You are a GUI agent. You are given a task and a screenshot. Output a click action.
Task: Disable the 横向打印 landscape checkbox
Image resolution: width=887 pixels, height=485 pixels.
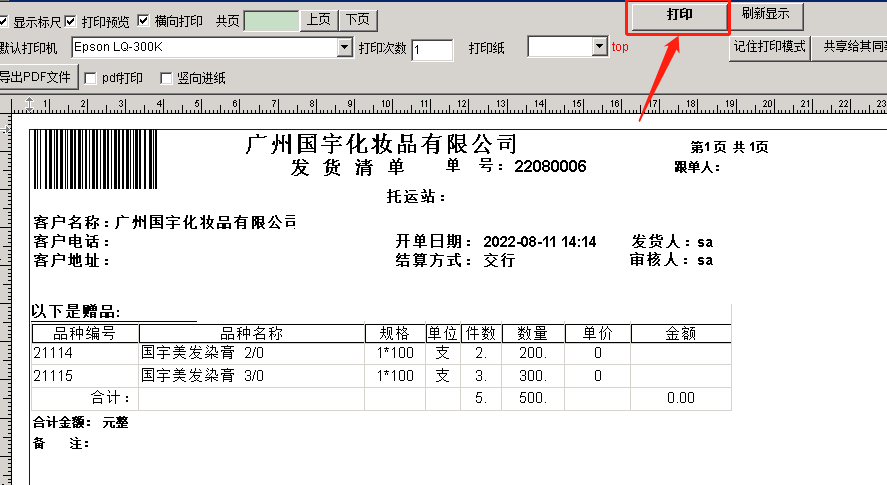point(144,21)
